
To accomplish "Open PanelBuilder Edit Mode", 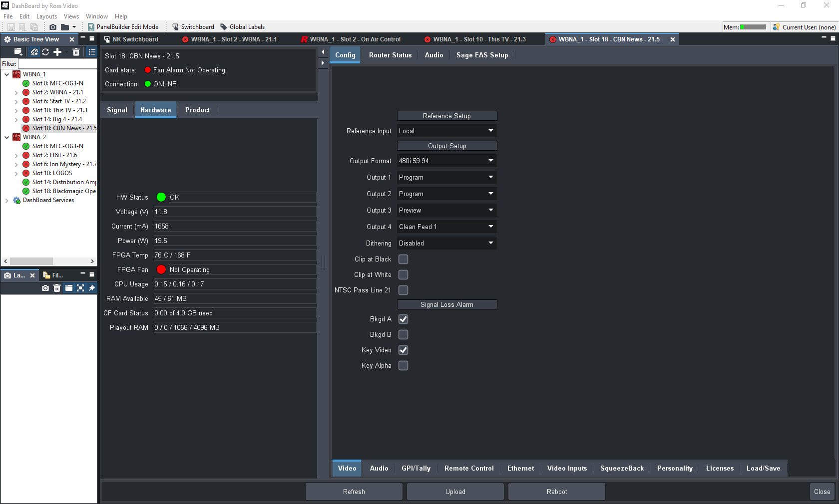I will (123, 27).
